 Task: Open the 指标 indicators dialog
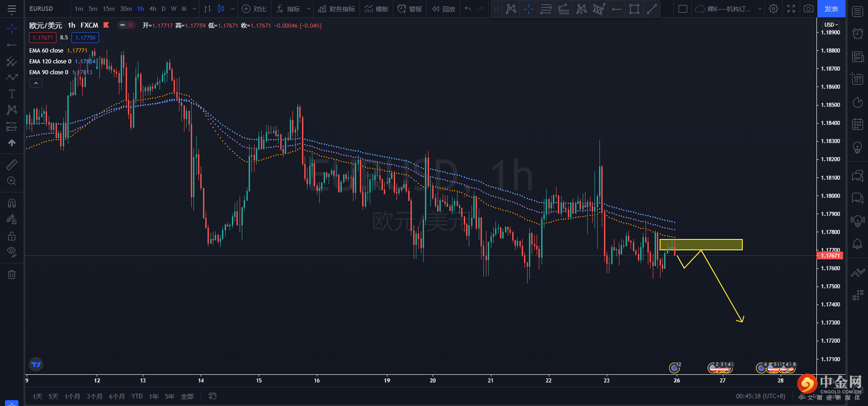288,9
